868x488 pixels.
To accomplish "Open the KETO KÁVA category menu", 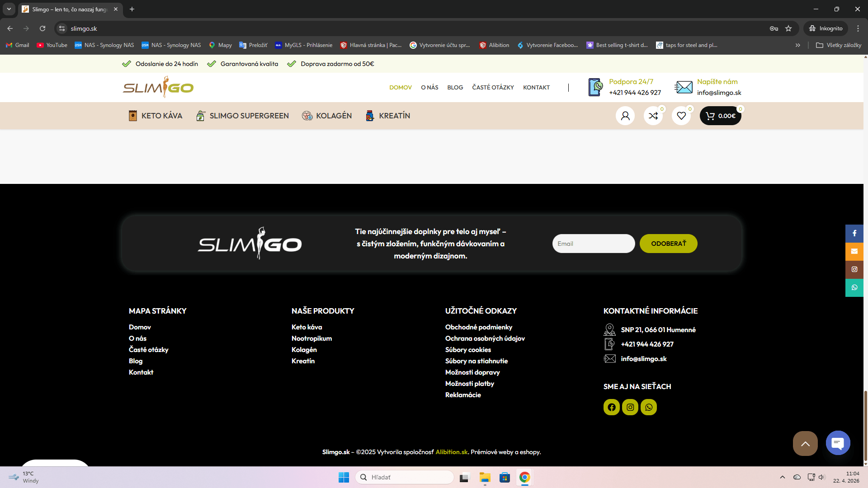I will click(155, 116).
